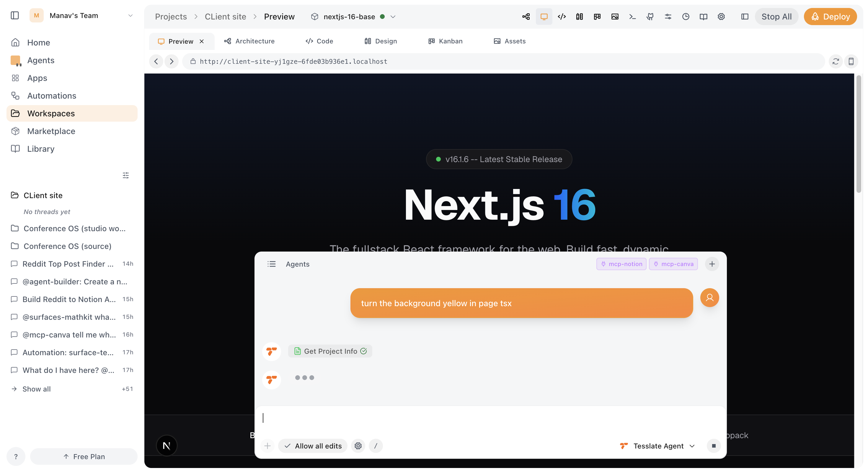Open the Tesslate Agent selector
This screenshot has height=473, width=868.
(657, 446)
